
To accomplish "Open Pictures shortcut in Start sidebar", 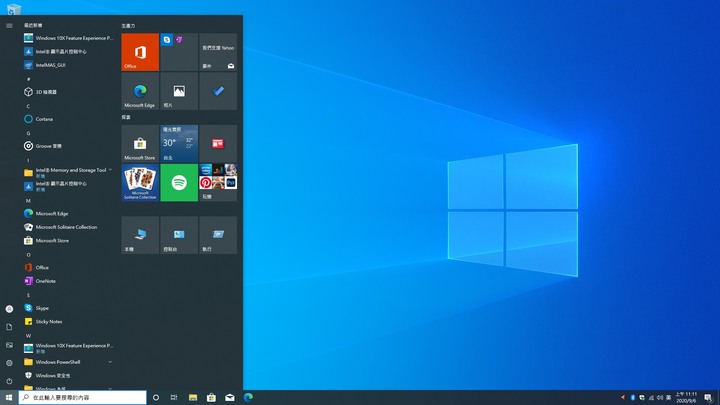I will pos(9,345).
